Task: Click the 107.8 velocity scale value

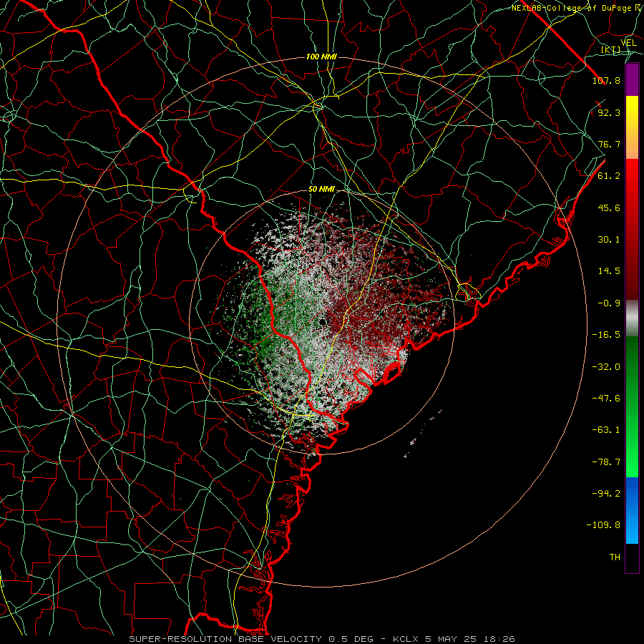Action: point(606,80)
